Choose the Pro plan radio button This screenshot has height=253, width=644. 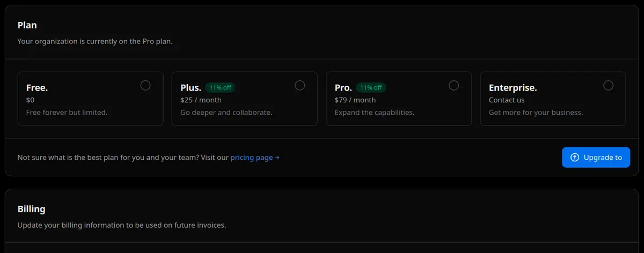pyautogui.click(x=454, y=86)
